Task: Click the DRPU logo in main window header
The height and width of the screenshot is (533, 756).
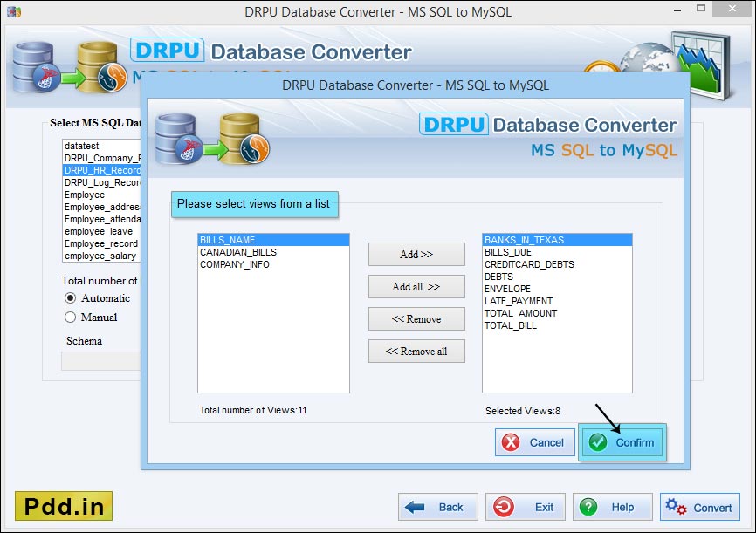Action: (x=168, y=50)
